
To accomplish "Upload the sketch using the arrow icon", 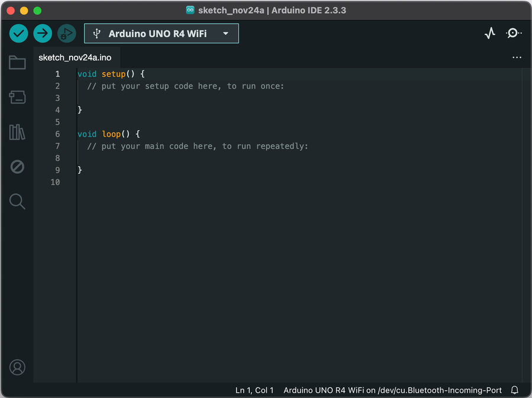I will point(43,33).
